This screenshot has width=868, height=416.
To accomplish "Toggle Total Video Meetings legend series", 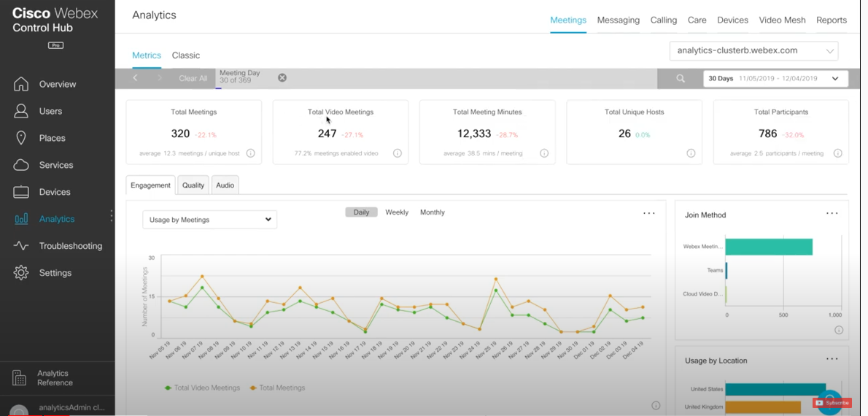I will pos(202,388).
